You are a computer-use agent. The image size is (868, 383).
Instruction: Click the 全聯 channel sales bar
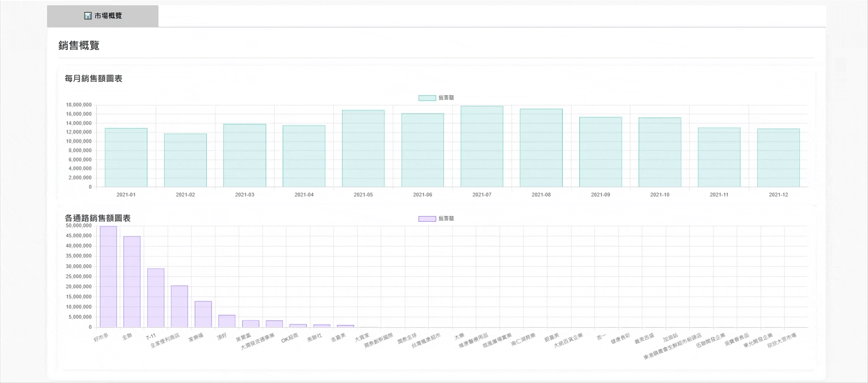pyautogui.click(x=132, y=282)
